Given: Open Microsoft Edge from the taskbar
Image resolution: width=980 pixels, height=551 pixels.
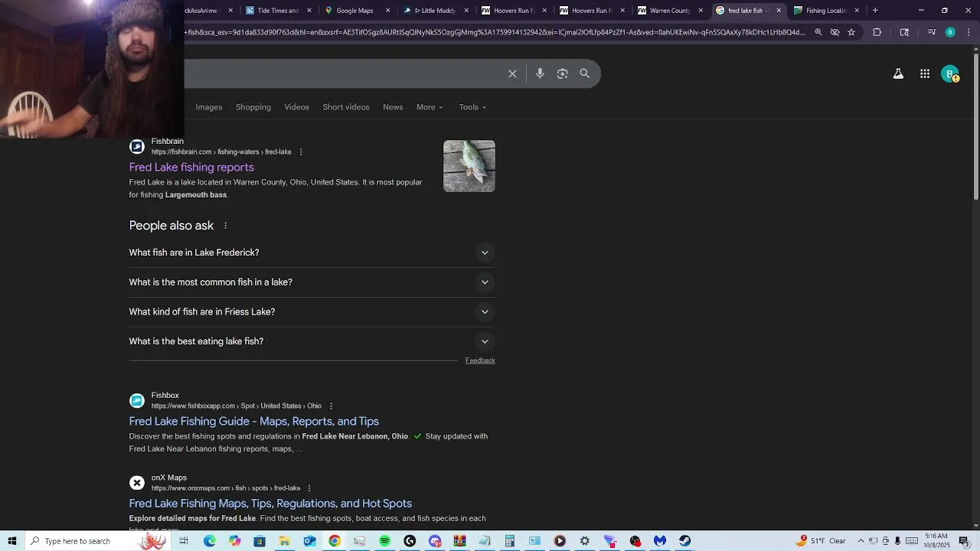Looking at the screenshot, I should pyautogui.click(x=210, y=541).
